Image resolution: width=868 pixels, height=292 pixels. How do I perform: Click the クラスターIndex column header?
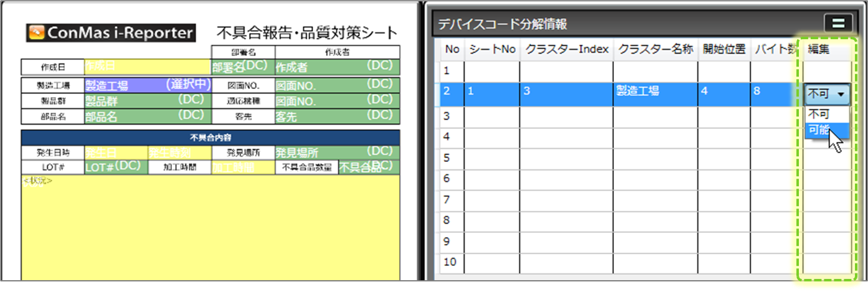tap(566, 50)
